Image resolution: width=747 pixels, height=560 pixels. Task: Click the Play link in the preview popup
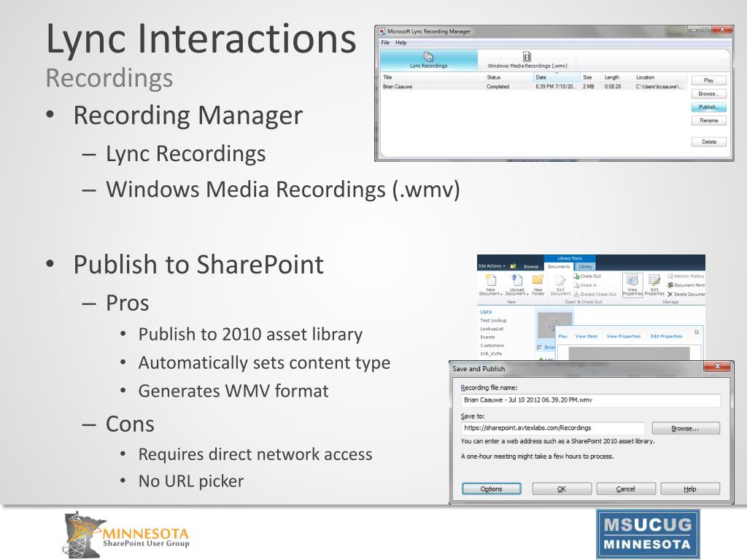click(x=562, y=336)
